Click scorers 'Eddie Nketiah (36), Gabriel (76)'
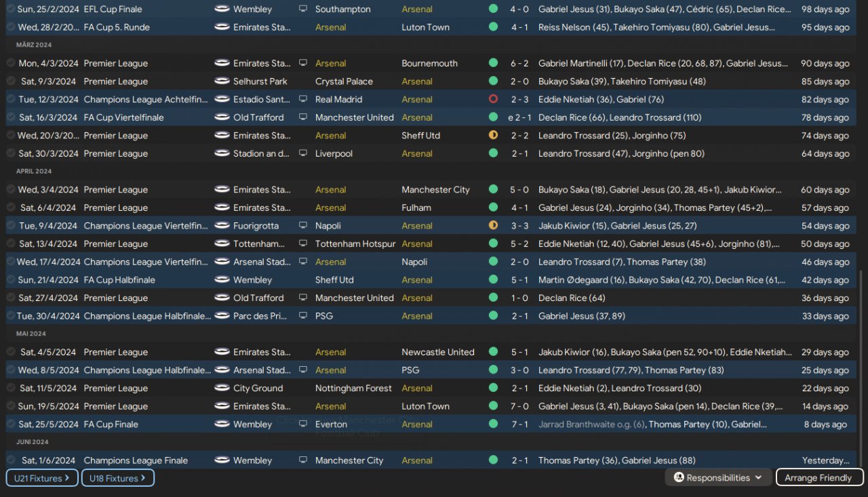Viewport: 868px width, 497px height. [x=601, y=99]
